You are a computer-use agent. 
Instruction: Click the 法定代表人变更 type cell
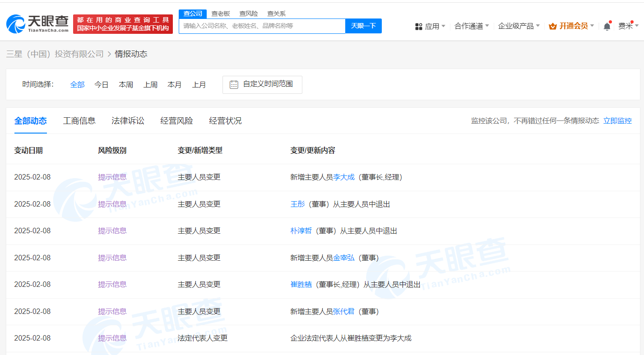[x=203, y=338]
